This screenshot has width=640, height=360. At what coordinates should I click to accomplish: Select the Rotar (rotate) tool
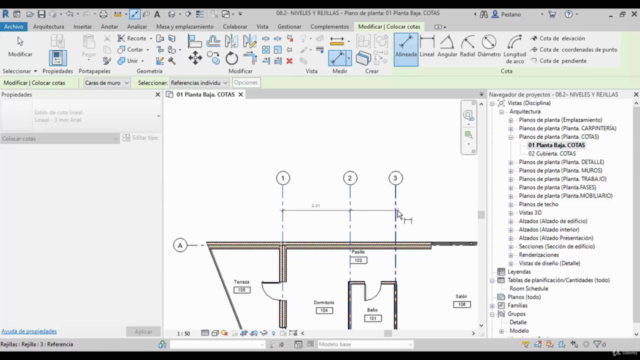pyautogui.click(x=231, y=58)
